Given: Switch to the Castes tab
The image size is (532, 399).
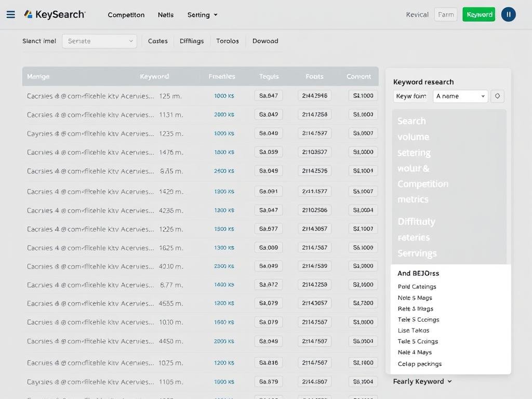Looking at the screenshot, I should 157,41.
